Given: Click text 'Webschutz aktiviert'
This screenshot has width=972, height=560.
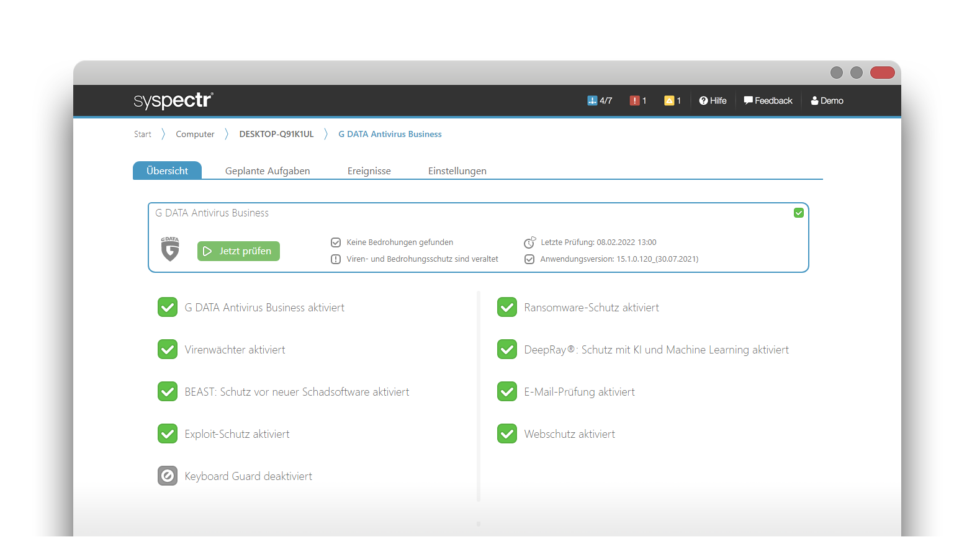Looking at the screenshot, I should [x=570, y=434].
